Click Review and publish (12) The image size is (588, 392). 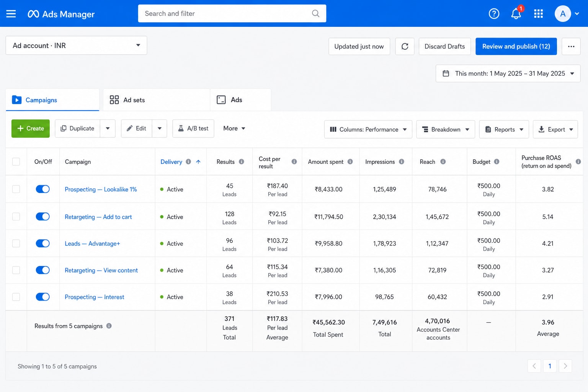coord(516,46)
